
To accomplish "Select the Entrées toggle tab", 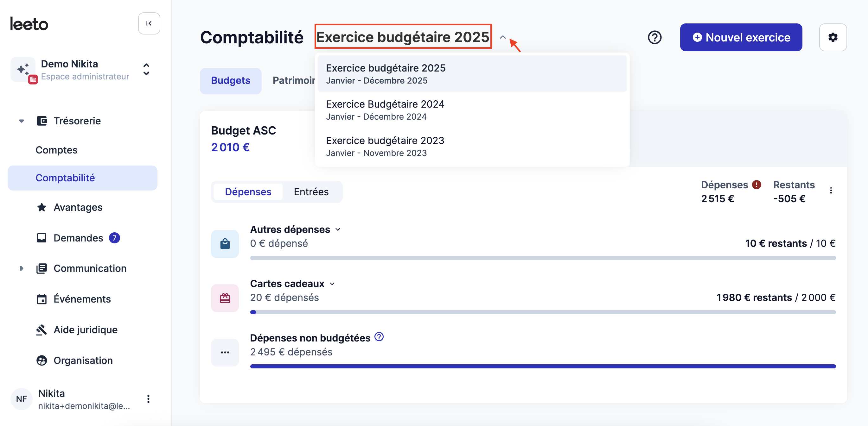I will point(311,192).
